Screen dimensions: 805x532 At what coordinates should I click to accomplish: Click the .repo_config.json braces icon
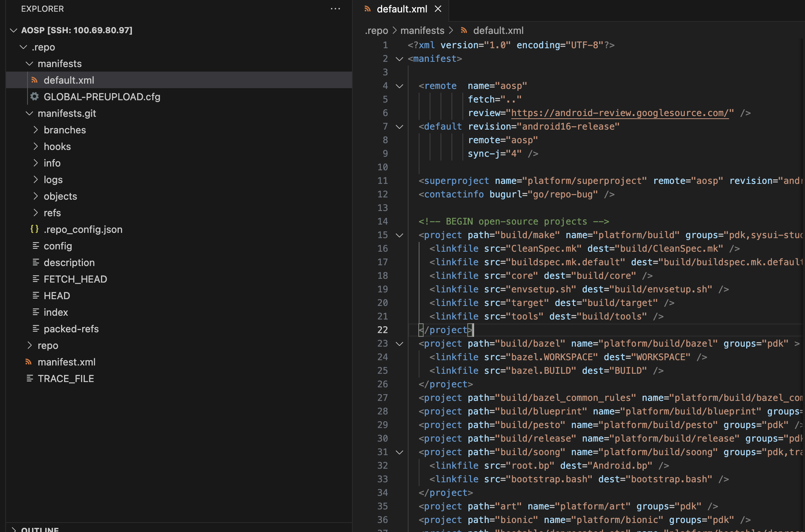pos(35,229)
